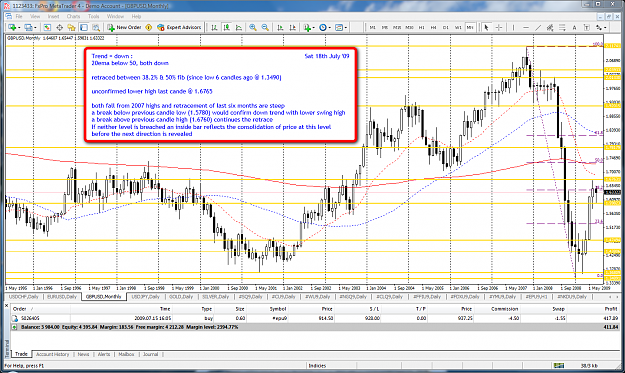Expand the New Chart dropdown arrow

point(19,27)
